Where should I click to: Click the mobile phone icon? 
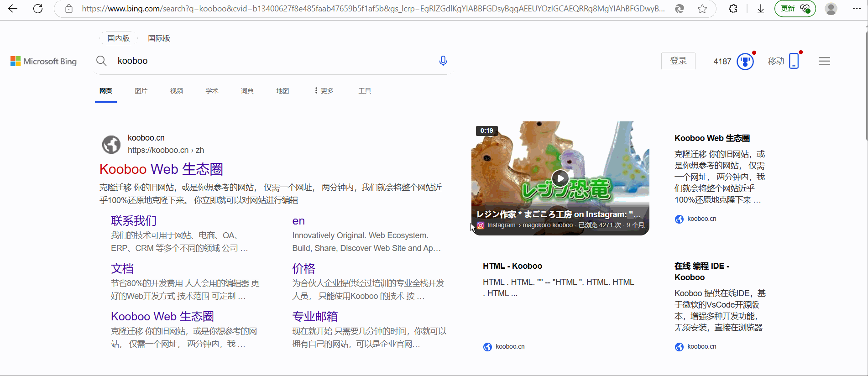(794, 61)
